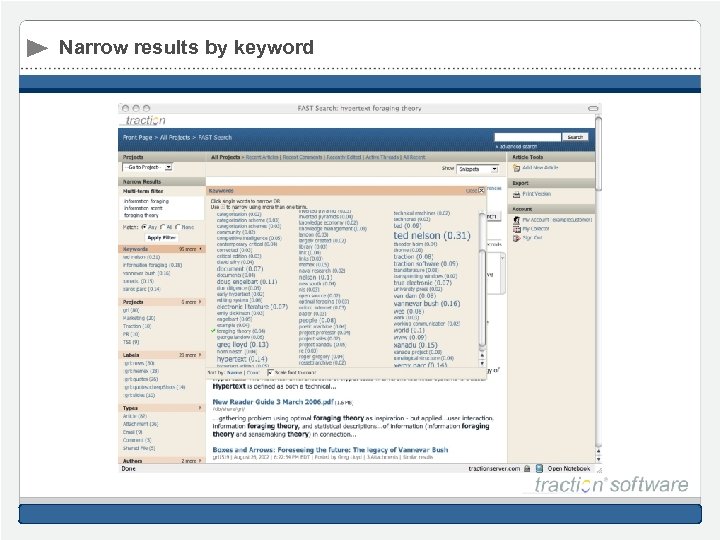Sort keywords by Name link

pos(234,372)
